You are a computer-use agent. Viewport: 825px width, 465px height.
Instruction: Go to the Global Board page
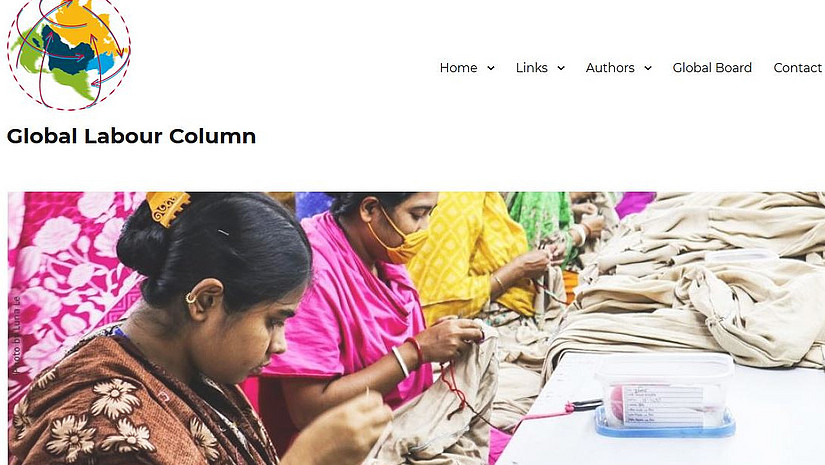tap(712, 68)
